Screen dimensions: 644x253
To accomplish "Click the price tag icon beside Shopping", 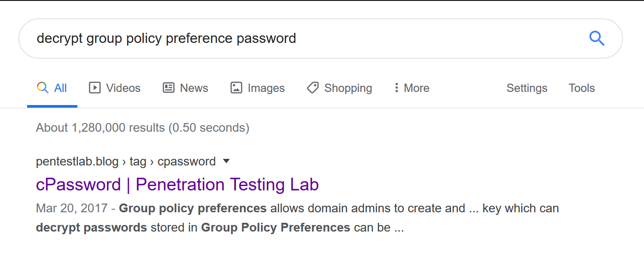I will [313, 88].
